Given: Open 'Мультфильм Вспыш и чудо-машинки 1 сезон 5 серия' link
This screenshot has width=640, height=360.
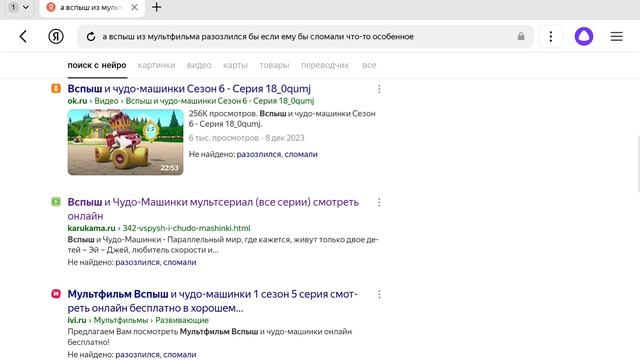Looking at the screenshot, I should click(x=212, y=301).
